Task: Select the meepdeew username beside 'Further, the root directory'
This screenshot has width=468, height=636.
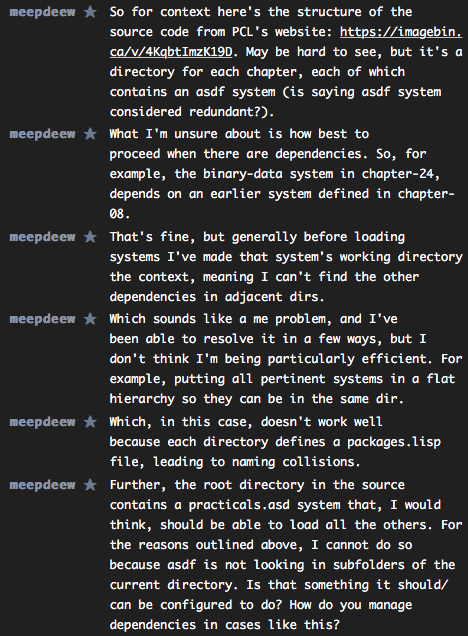Action: (42, 485)
